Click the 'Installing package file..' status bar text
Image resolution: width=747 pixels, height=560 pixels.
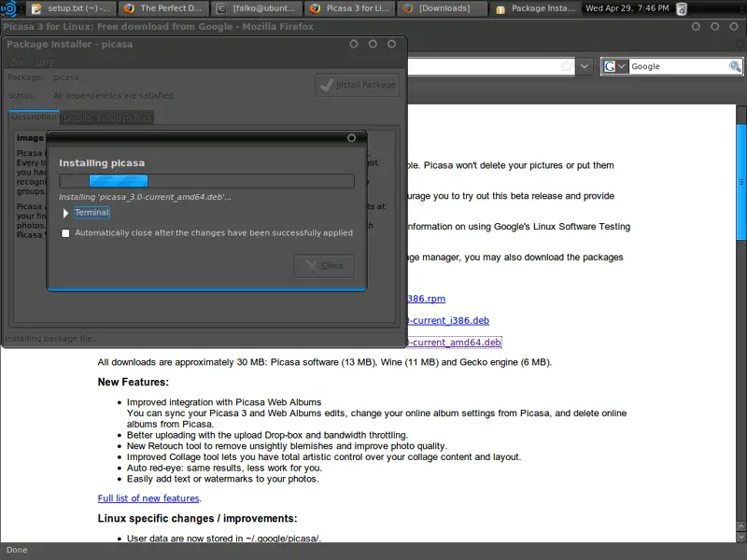click(x=50, y=339)
